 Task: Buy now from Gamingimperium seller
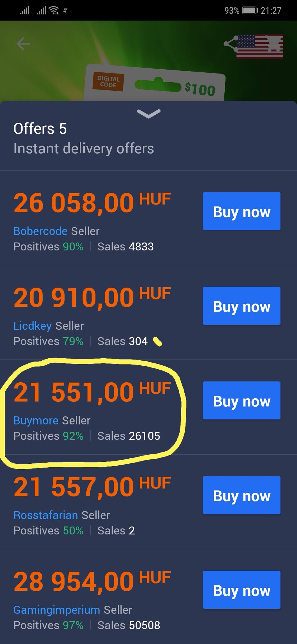point(242,590)
